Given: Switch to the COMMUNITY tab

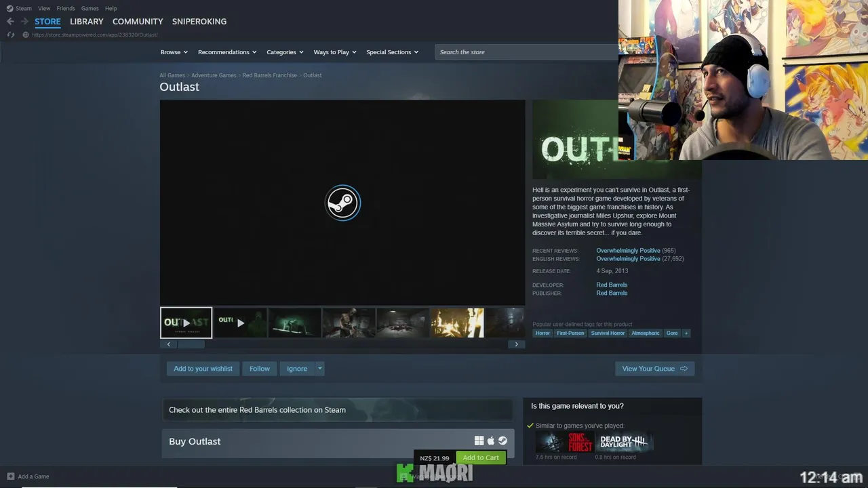Looking at the screenshot, I should tap(138, 22).
